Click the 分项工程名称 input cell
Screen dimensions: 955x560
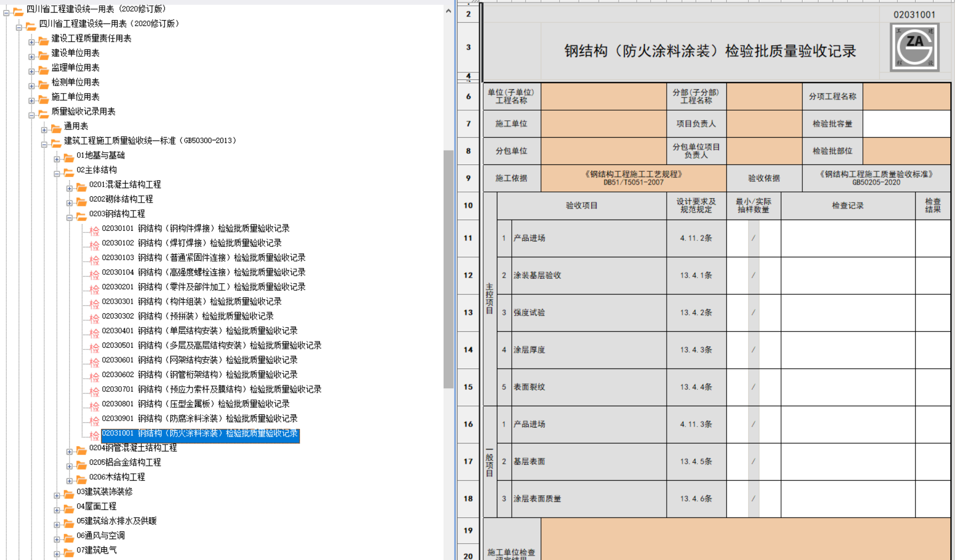click(907, 96)
